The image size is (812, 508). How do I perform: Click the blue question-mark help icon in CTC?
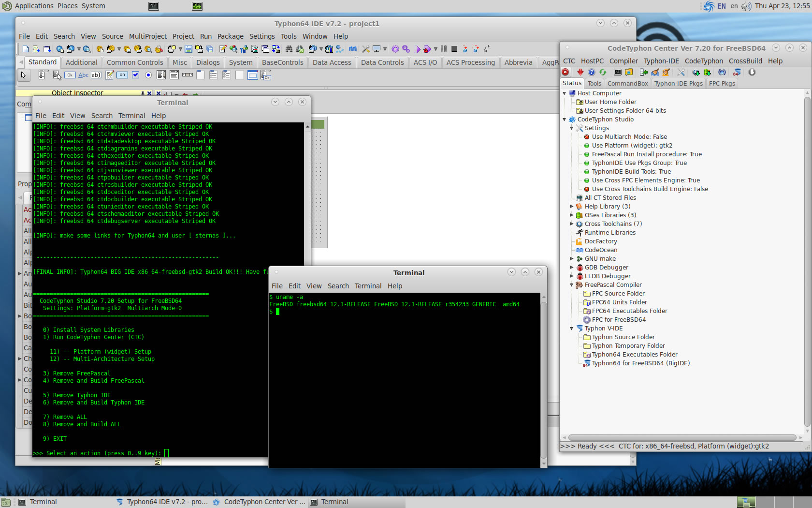coord(592,72)
